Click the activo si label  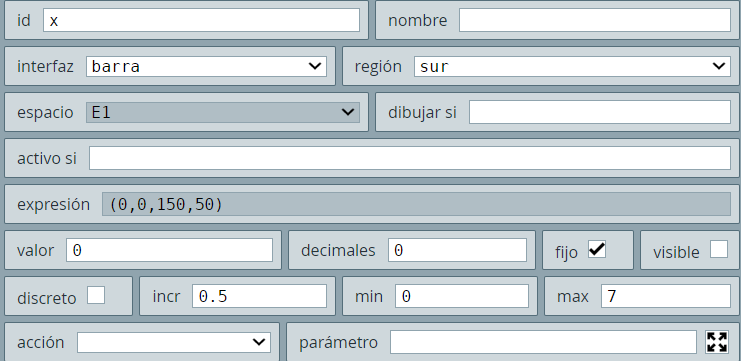pyautogui.click(x=47, y=158)
